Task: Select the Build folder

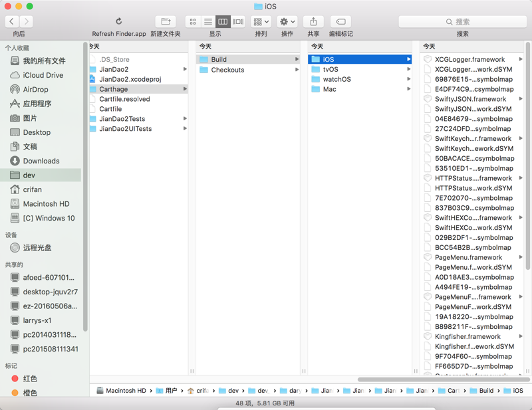Action: point(248,59)
